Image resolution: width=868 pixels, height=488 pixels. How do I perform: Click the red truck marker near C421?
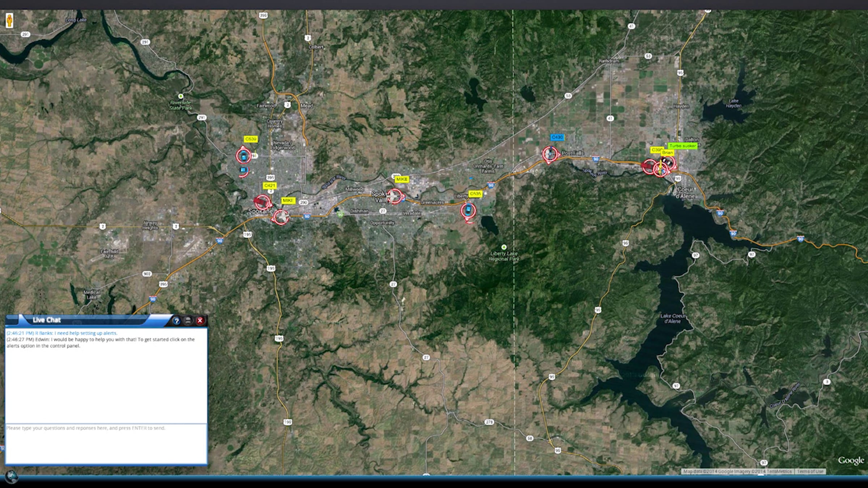pyautogui.click(x=262, y=202)
